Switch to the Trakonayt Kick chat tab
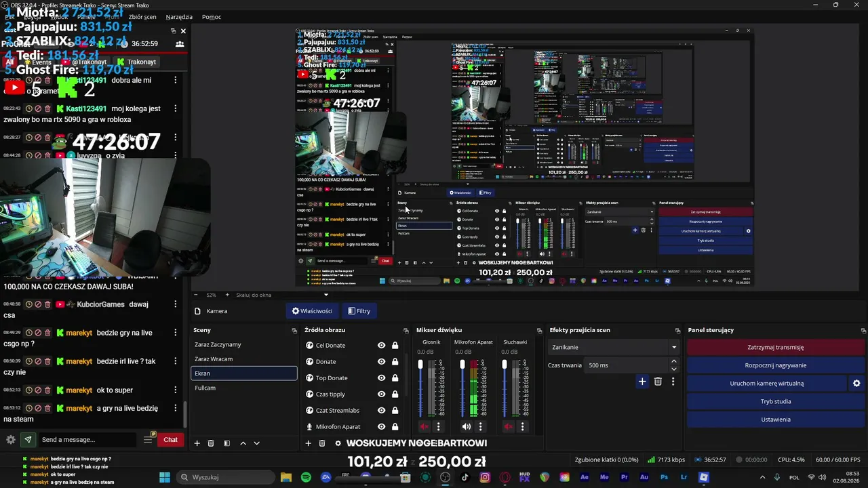This screenshot has height=488, width=868. click(x=136, y=62)
